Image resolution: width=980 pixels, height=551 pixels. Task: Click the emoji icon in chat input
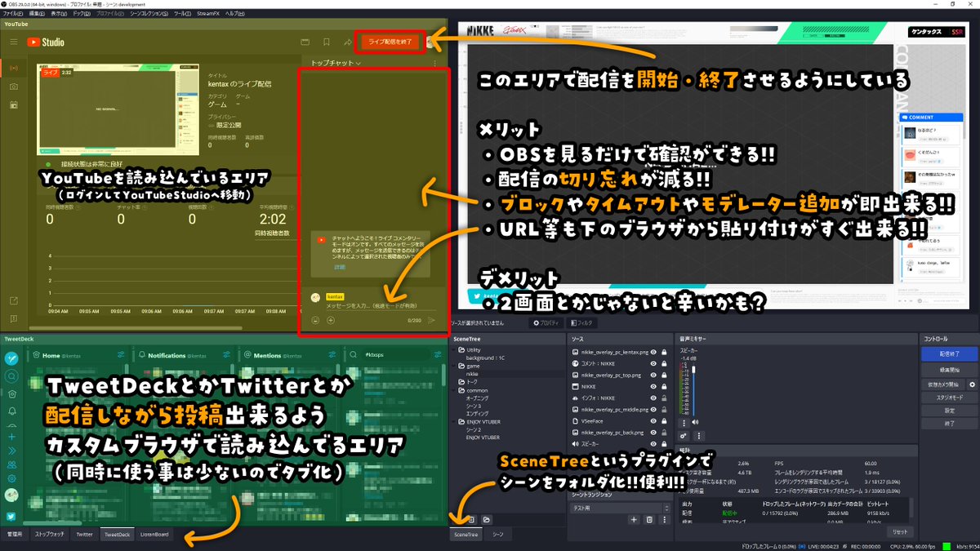pos(314,319)
